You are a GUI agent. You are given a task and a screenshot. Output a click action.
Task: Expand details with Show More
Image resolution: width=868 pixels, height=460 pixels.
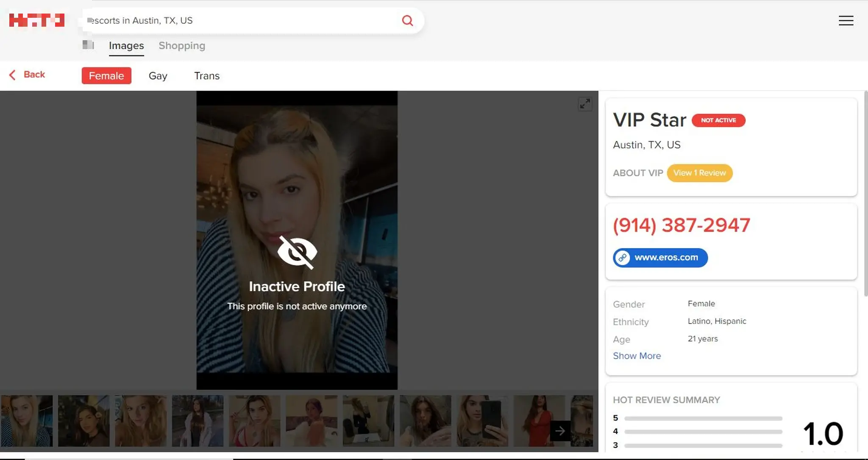tap(637, 356)
